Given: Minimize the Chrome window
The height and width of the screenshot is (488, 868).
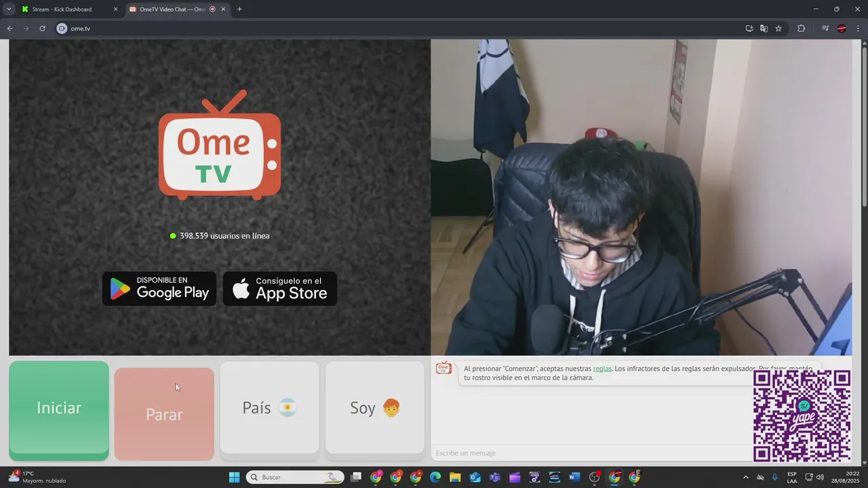Looking at the screenshot, I should click(x=816, y=9).
